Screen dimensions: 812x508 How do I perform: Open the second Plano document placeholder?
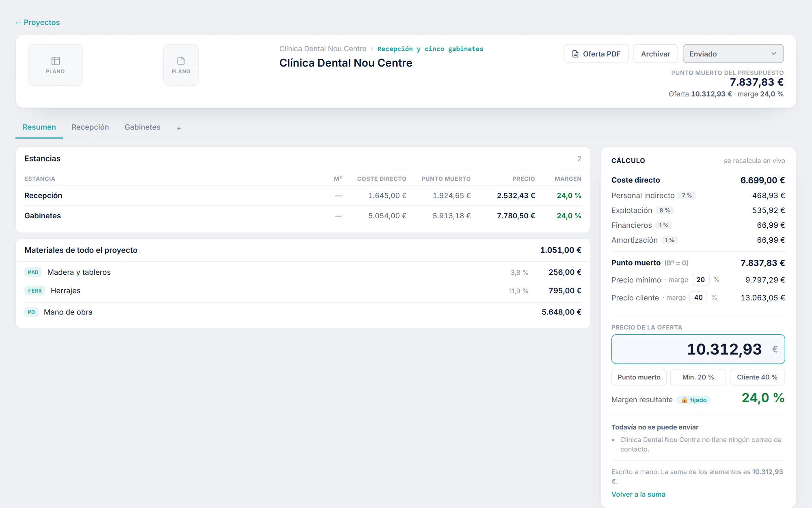pos(181,65)
